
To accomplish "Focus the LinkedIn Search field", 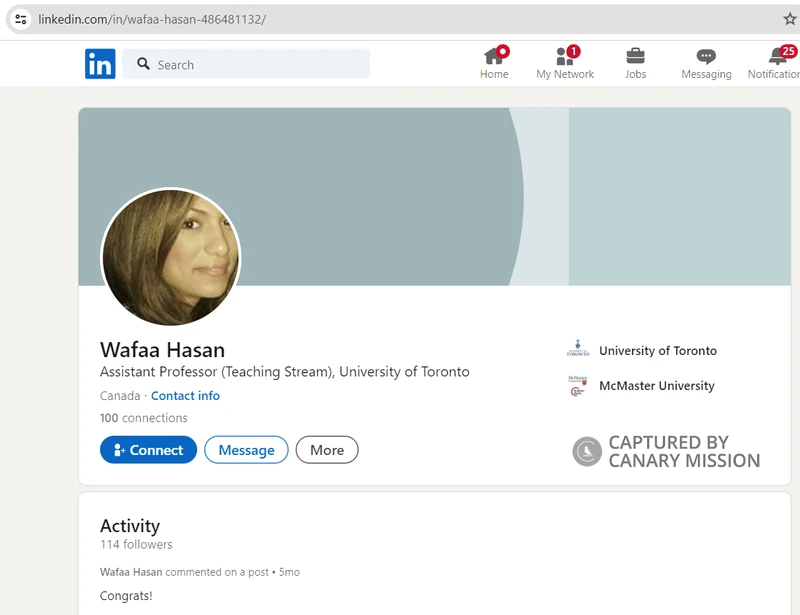I will (x=246, y=64).
